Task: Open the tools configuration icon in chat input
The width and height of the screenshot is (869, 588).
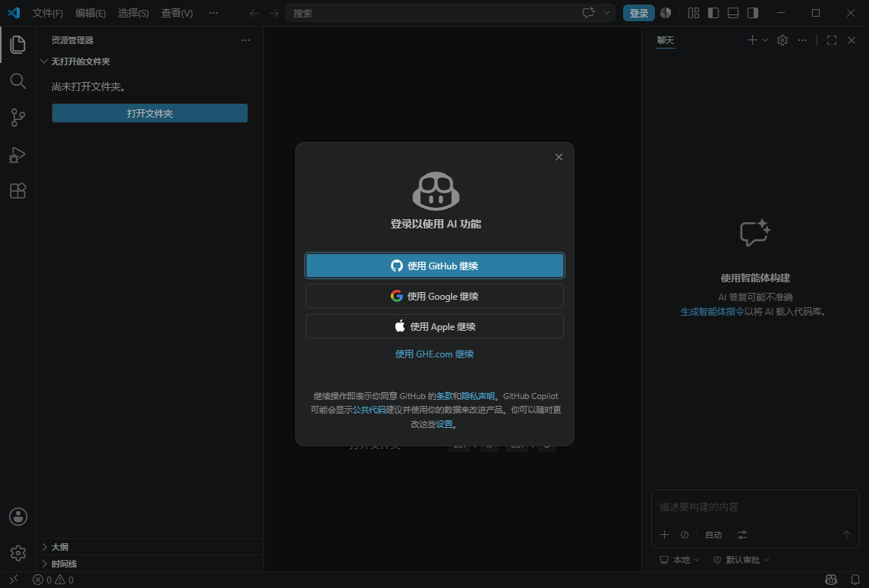Action: click(x=742, y=535)
